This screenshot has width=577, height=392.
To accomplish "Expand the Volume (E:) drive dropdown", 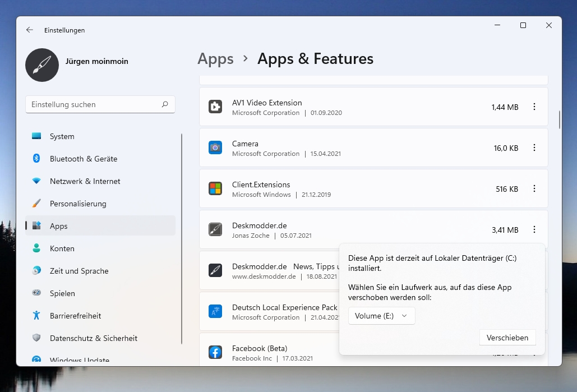I will point(382,316).
